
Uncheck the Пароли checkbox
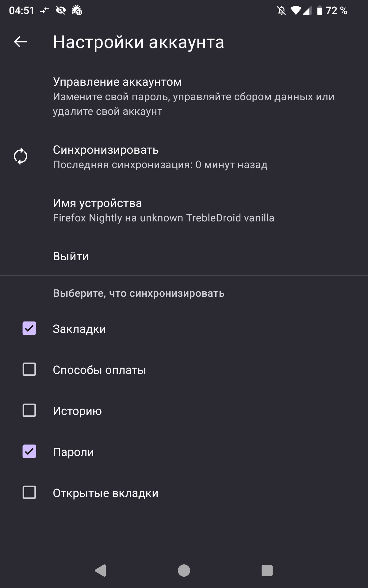point(29,451)
